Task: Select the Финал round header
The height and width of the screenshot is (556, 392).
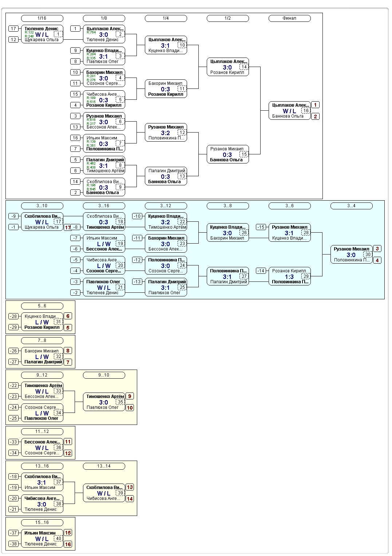Action: pyautogui.click(x=290, y=18)
